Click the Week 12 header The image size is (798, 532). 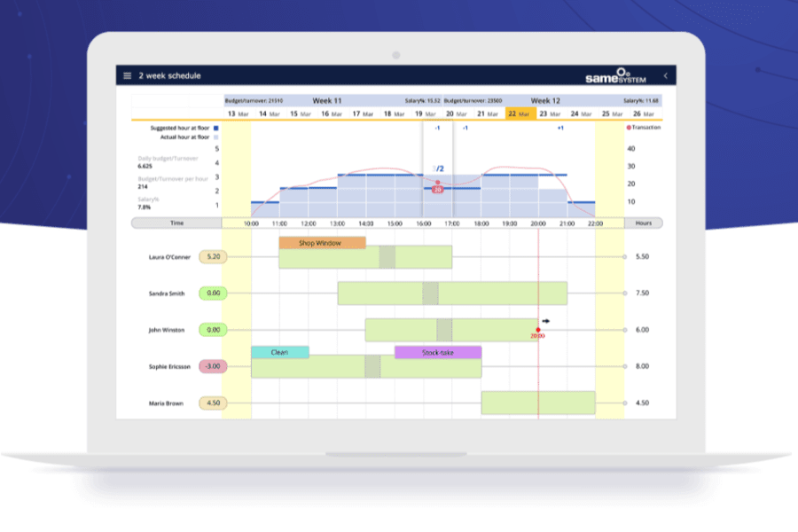(x=544, y=100)
